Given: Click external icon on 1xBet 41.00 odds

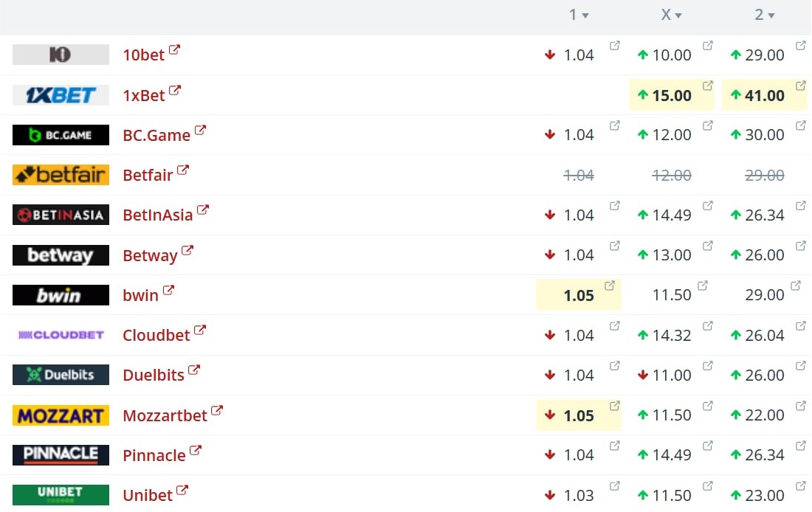Looking at the screenshot, I should (x=801, y=86).
